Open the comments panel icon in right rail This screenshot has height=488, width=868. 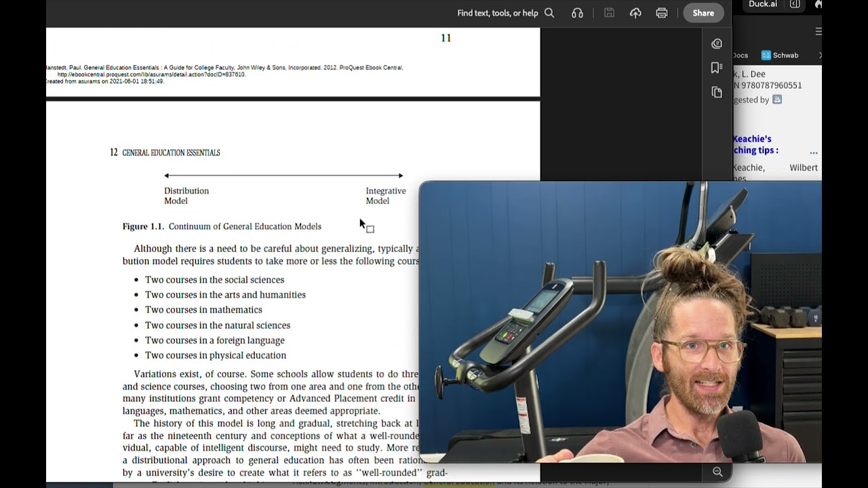[x=717, y=43]
